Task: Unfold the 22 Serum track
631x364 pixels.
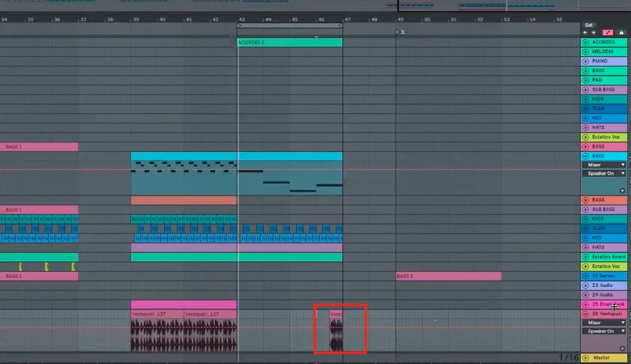Action: (x=585, y=276)
